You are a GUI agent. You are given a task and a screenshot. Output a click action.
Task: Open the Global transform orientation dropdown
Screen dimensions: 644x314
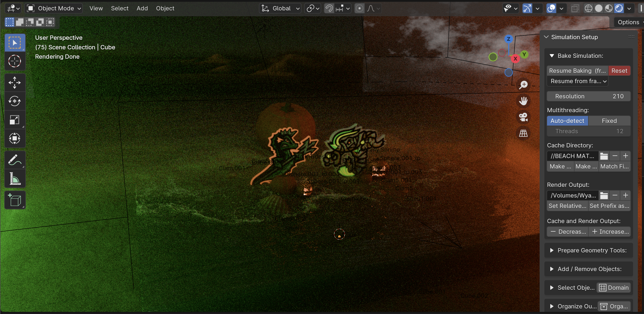pyautogui.click(x=280, y=9)
